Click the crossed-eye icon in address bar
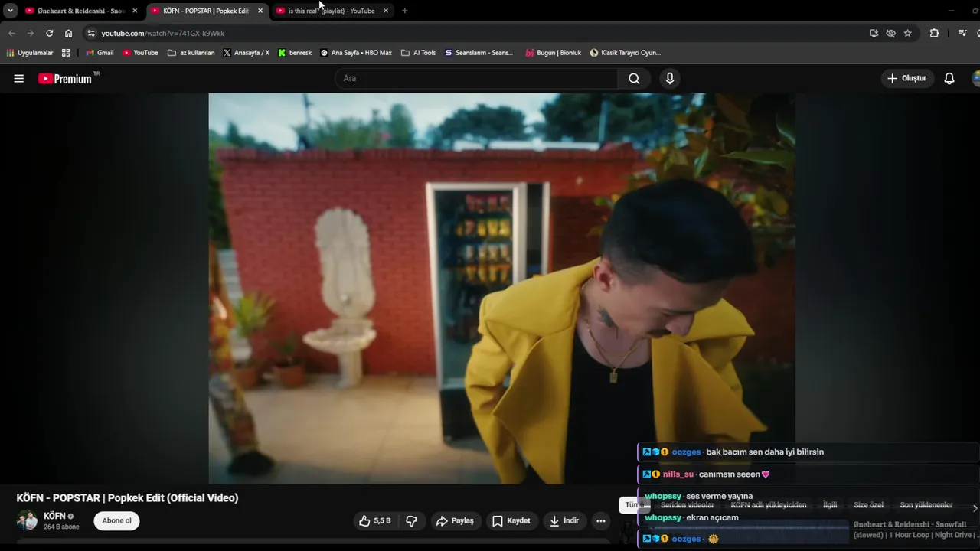The image size is (980, 551). (x=890, y=33)
